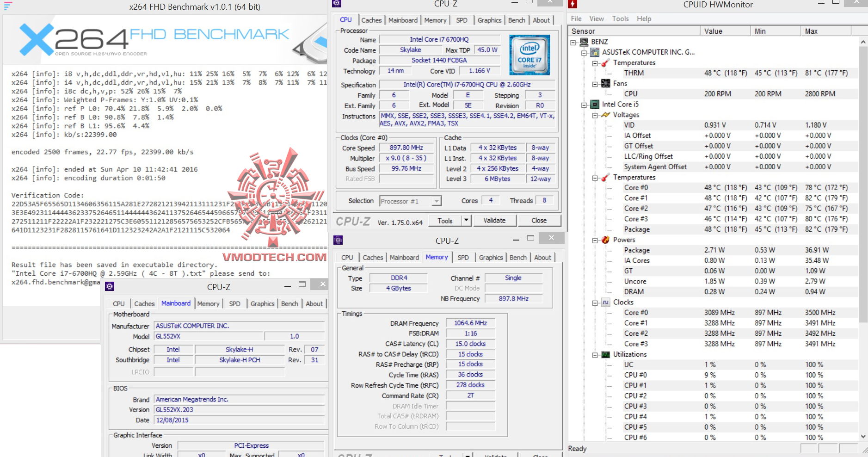Click the HWMonitor scrollbar up arrow
Image resolution: width=868 pixels, height=457 pixels.
click(863, 42)
